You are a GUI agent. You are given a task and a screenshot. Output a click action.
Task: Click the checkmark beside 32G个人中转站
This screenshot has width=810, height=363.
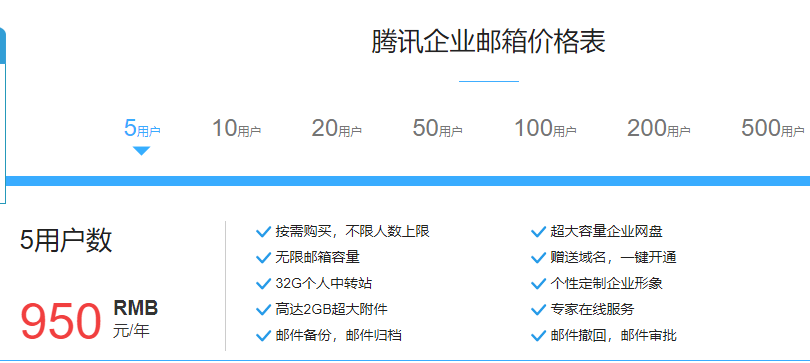coord(263,283)
